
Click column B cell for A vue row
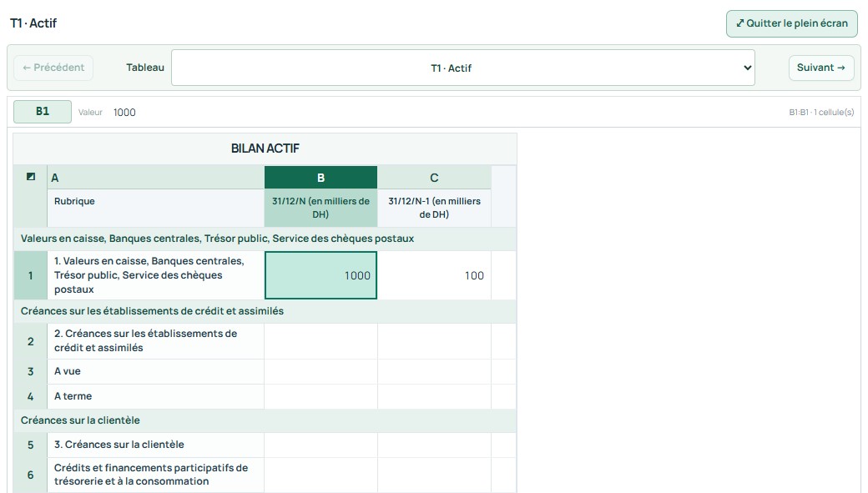[320, 372]
